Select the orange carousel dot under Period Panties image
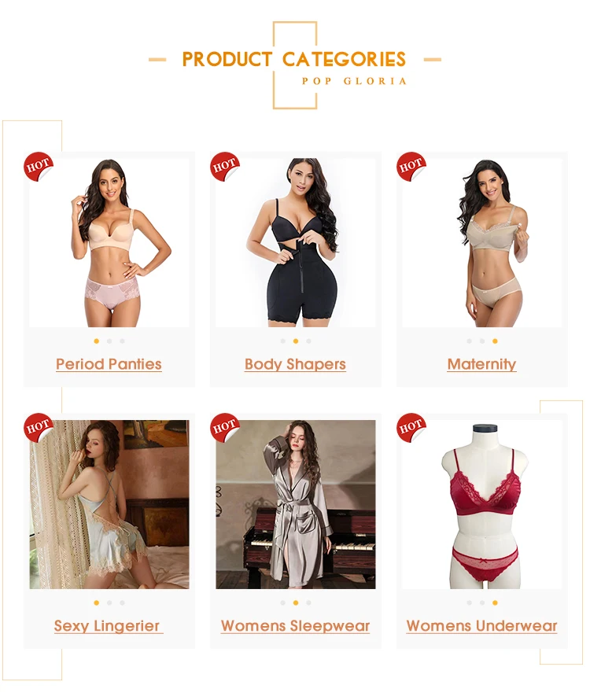This screenshot has width=590, height=700. [x=97, y=341]
